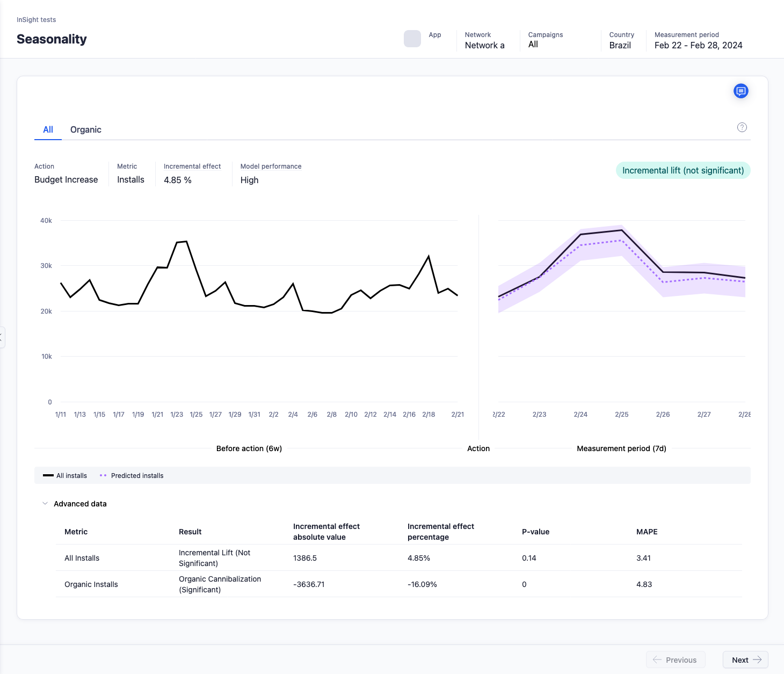Image resolution: width=784 pixels, height=674 pixels.
Task: Hide the dotted predicted installs series swatch
Action: (103, 475)
